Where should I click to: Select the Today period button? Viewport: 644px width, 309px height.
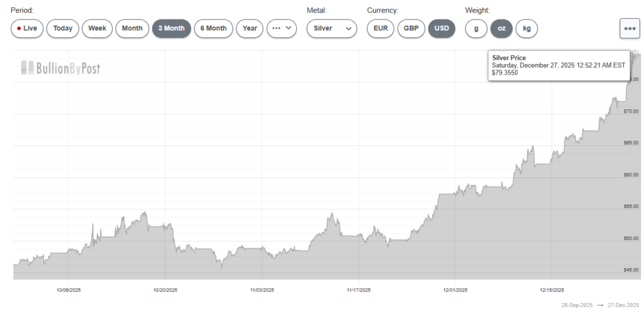coord(63,28)
